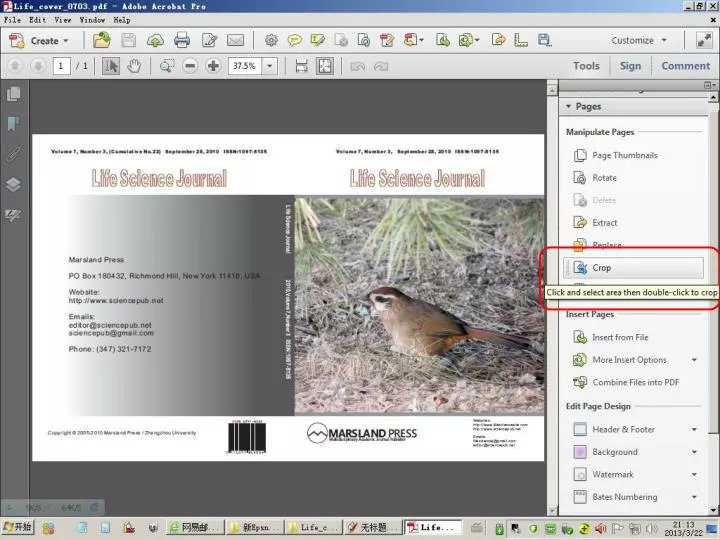Screen dimensions: 720x540
Task: Click the Print icon
Action: [182, 40]
